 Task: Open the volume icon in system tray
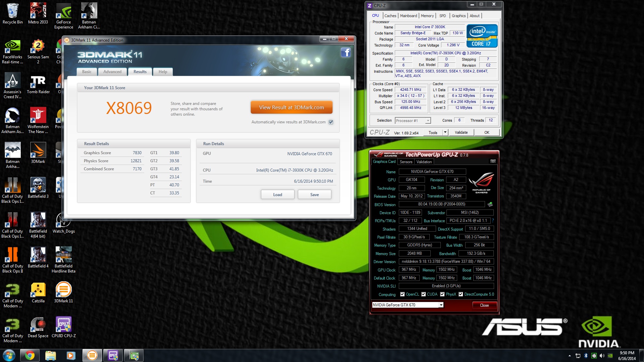(x=602, y=356)
